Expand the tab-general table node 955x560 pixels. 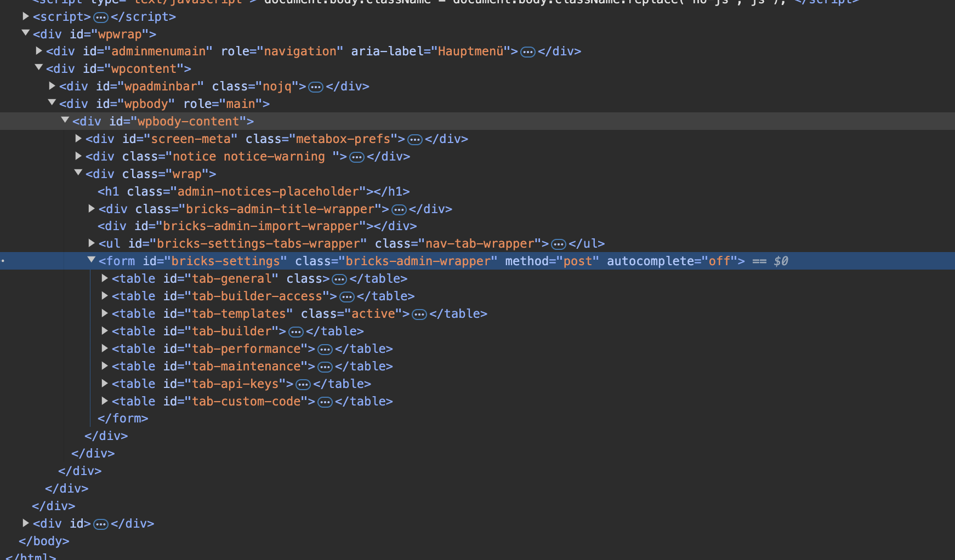pyautogui.click(x=104, y=278)
